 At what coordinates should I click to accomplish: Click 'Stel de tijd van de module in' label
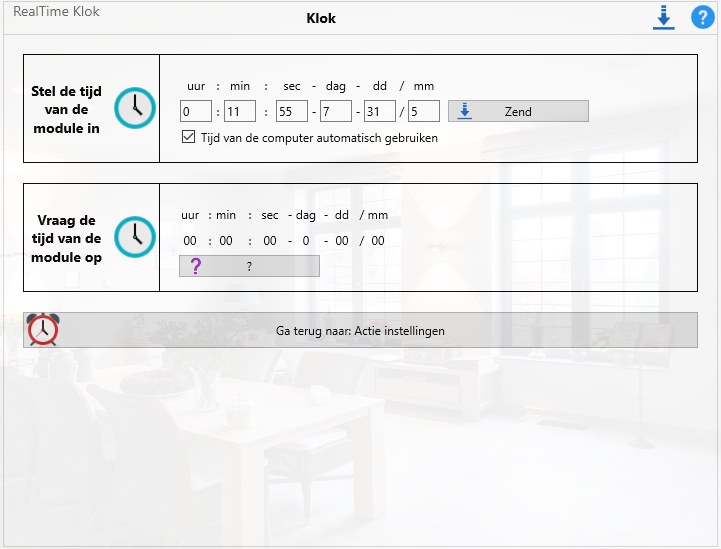click(x=67, y=109)
